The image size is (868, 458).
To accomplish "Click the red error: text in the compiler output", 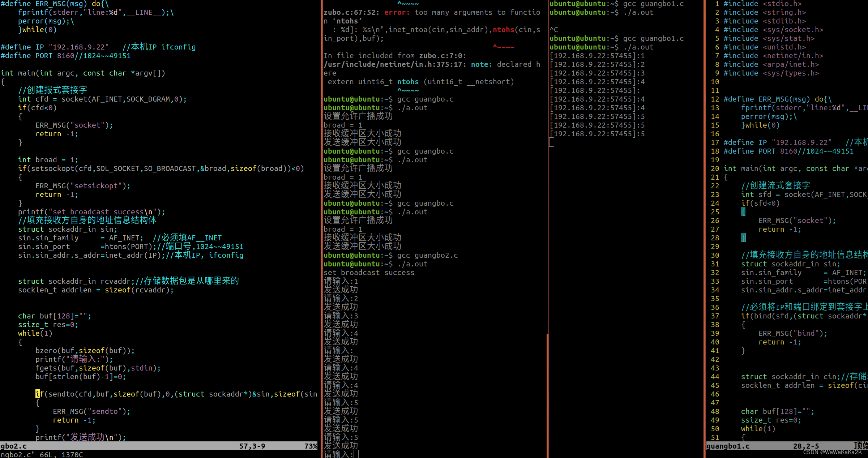I will (x=397, y=13).
